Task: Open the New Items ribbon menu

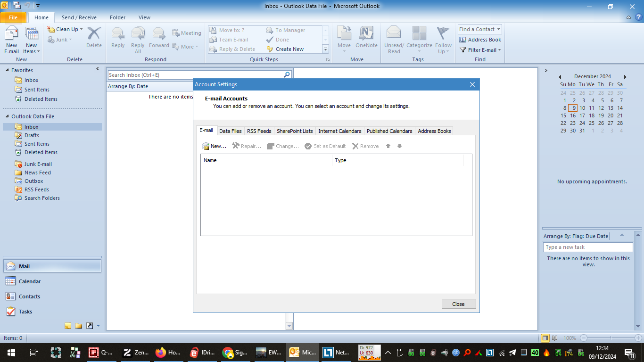Action: (x=32, y=41)
